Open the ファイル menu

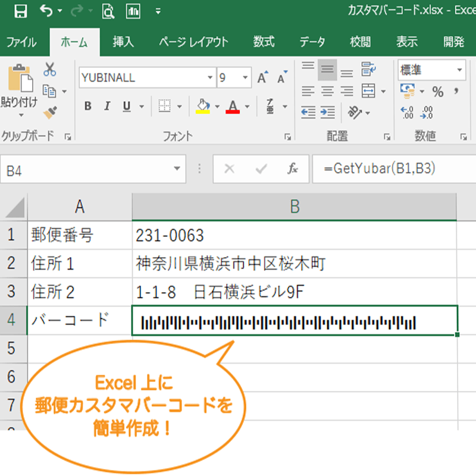tap(21, 42)
